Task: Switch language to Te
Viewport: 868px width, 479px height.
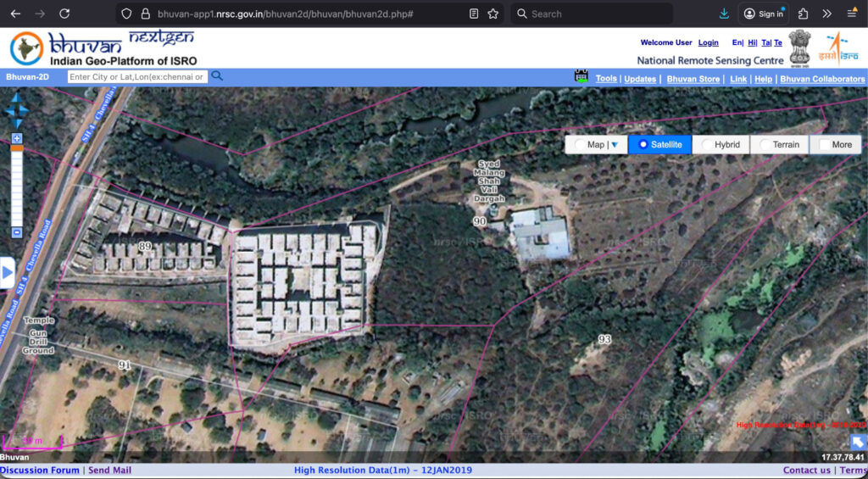Action: pyautogui.click(x=778, y=42)
